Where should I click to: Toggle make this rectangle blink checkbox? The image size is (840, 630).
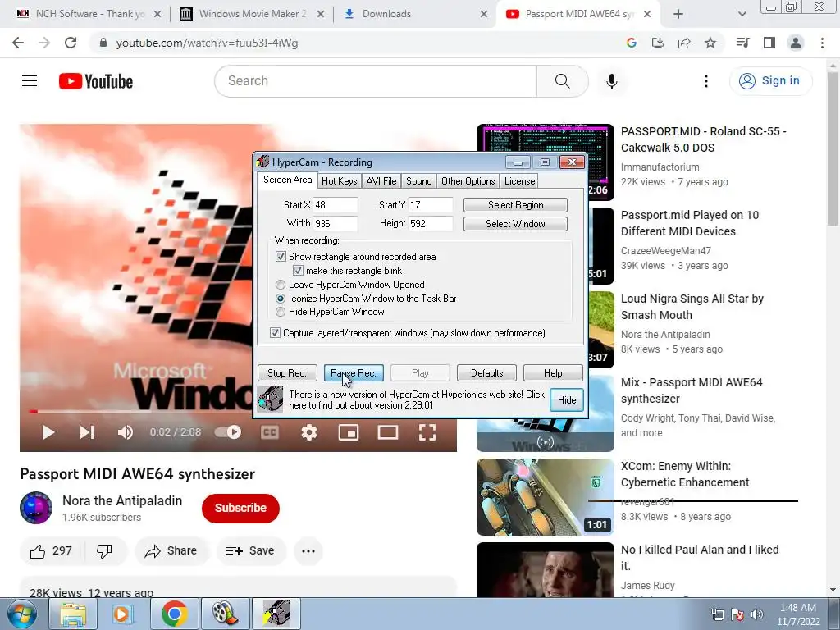[298, 271]
